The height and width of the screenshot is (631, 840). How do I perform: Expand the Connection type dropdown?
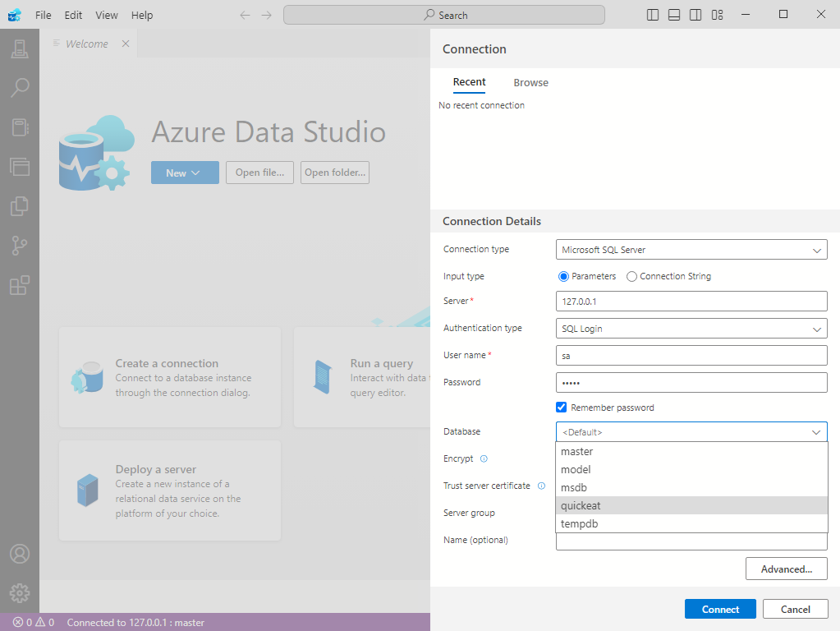click(x=691, y=250)
